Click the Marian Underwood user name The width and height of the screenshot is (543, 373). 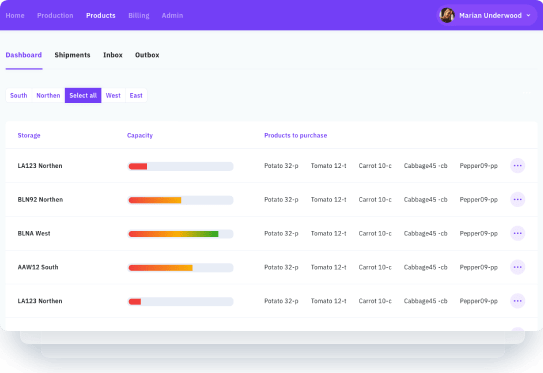[490, 16]
